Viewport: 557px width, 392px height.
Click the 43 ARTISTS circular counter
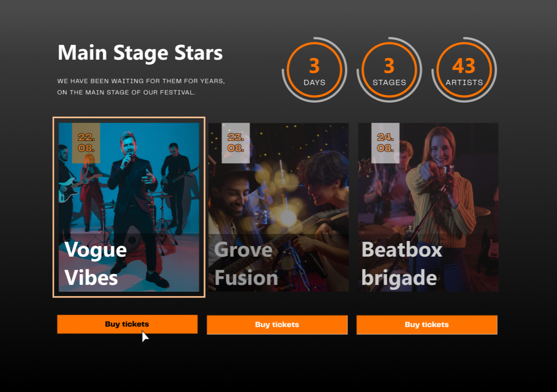[464, 70]
